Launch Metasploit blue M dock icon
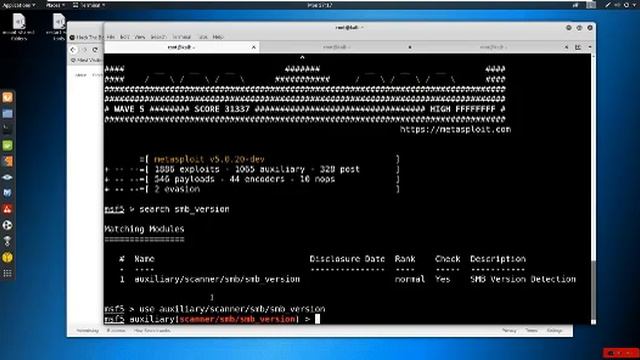Viewport: 640px width, 360px height. click(7, 193)
